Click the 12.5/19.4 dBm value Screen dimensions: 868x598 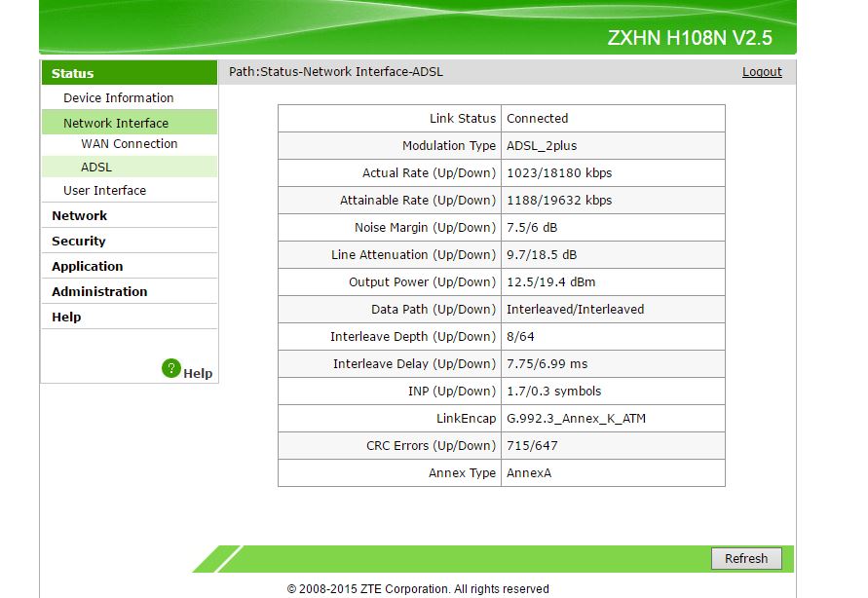[x=550, y=282]
